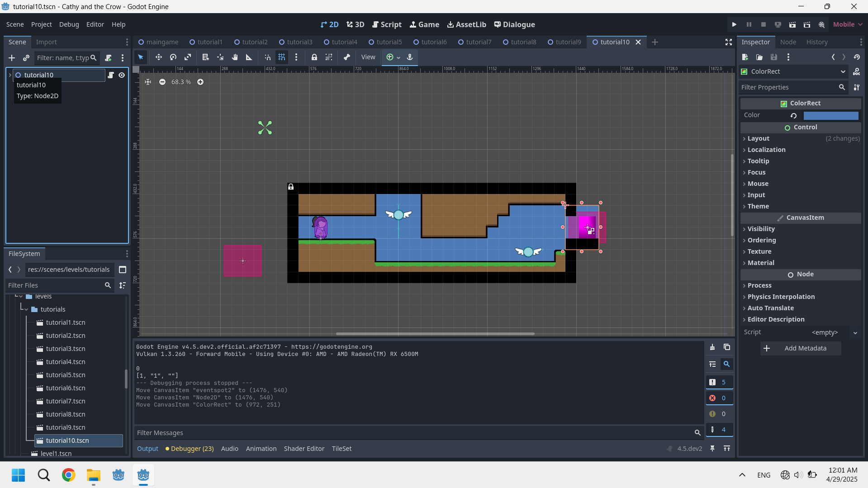Activate the Scale Mode tool
868x488 pixels.
[188, 57]
